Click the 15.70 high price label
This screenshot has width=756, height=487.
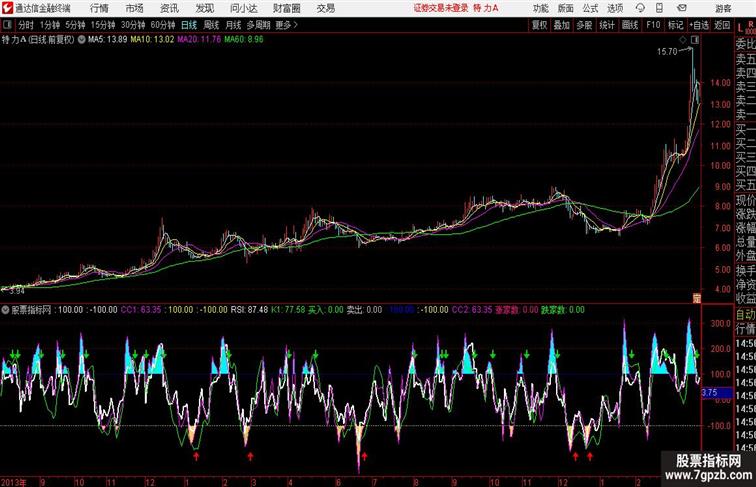tap(667, 52)
